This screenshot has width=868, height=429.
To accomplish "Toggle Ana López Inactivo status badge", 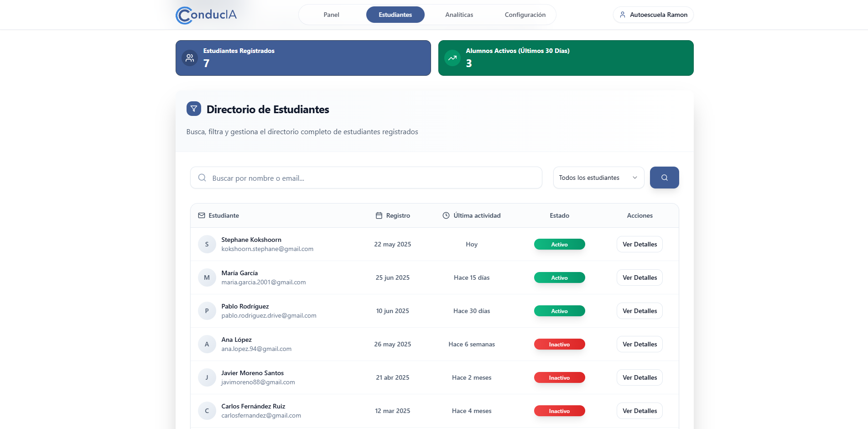I will pos(559,344).
